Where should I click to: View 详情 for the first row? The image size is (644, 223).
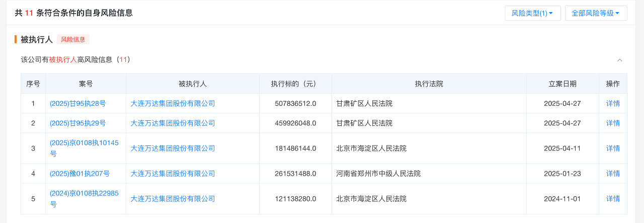[x=613, y=103]
